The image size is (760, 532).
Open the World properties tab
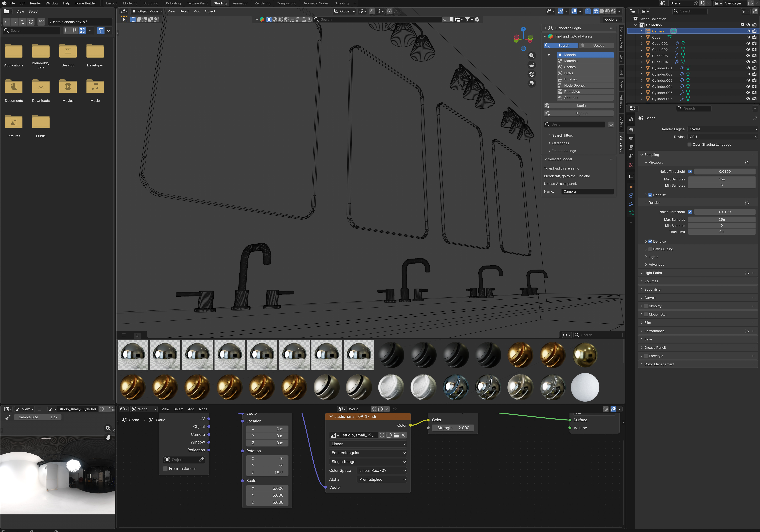[x=631, y=165]
